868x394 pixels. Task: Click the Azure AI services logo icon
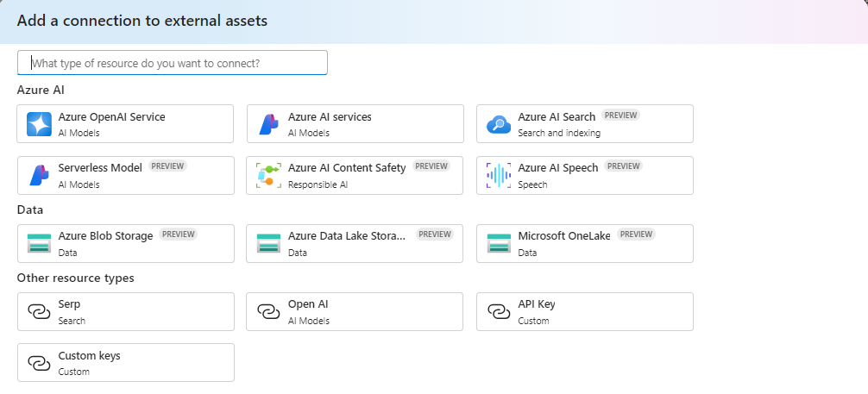[x=269, y=124]
